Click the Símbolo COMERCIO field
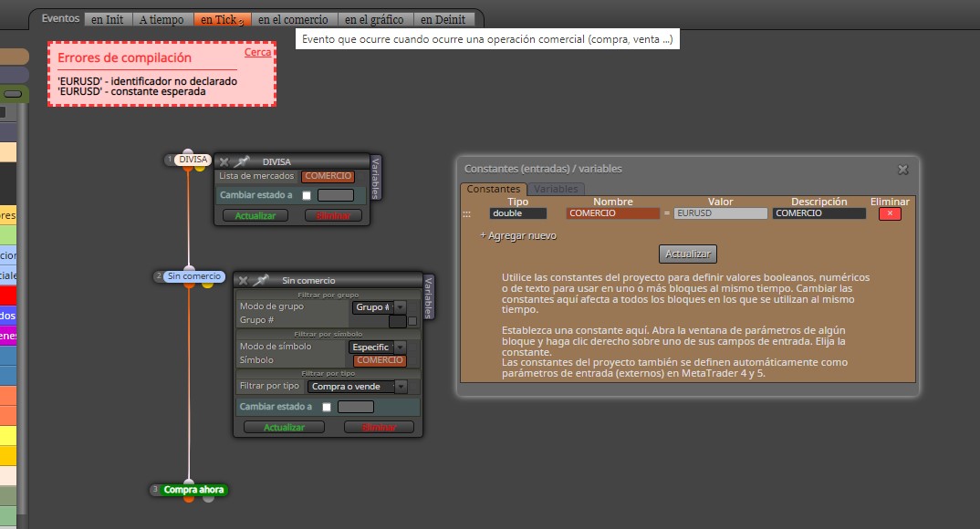 380,360
